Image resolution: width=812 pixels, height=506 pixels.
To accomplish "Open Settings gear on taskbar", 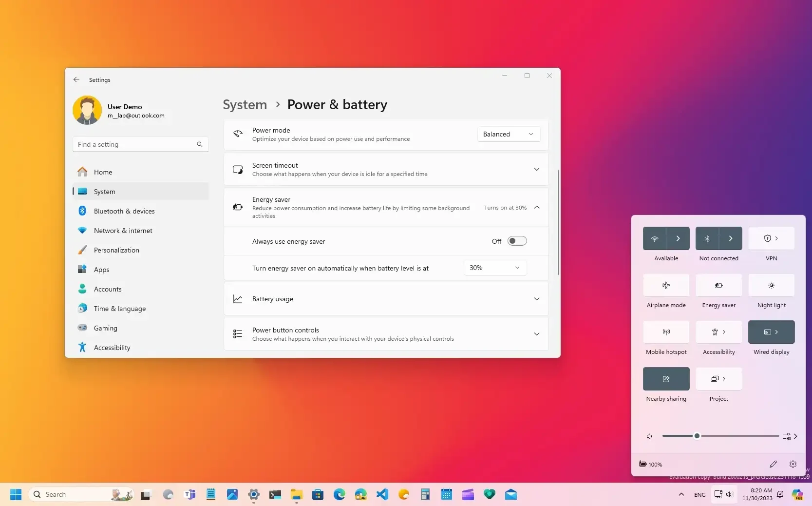I will tap(254, 495).
